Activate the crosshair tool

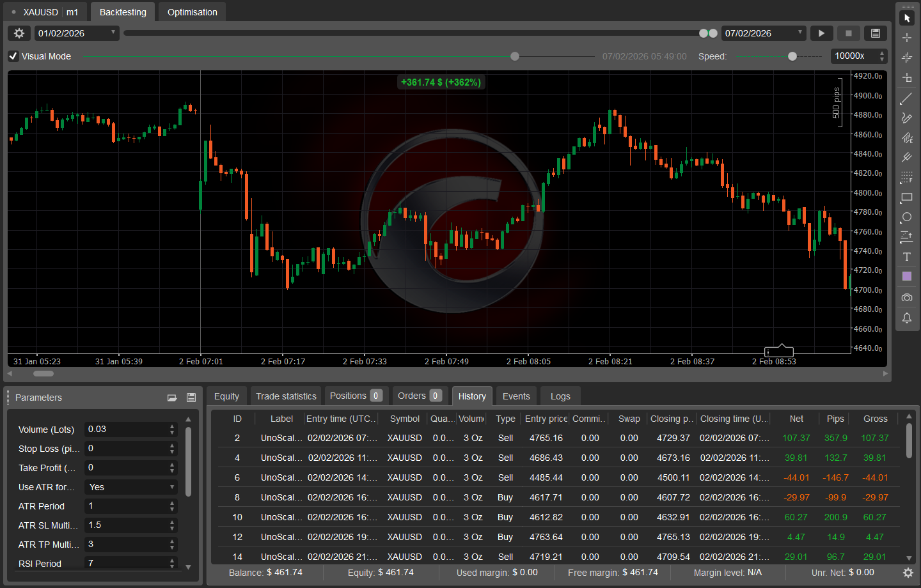[907, 38]
